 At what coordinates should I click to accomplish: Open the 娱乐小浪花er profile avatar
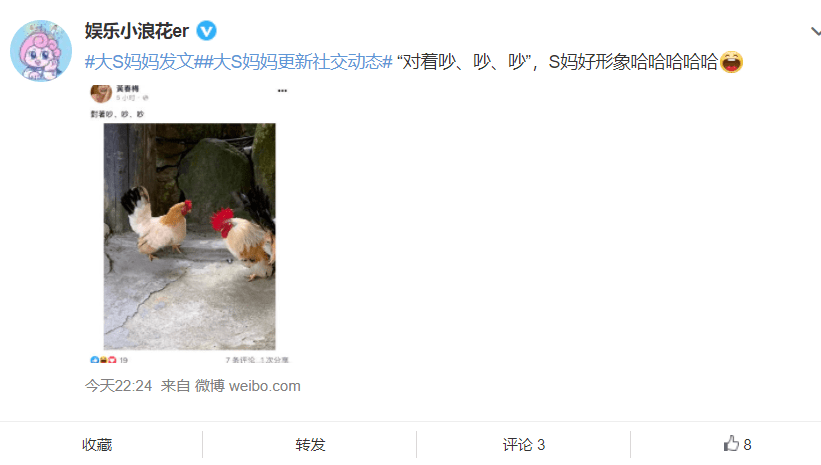(41, 51)
